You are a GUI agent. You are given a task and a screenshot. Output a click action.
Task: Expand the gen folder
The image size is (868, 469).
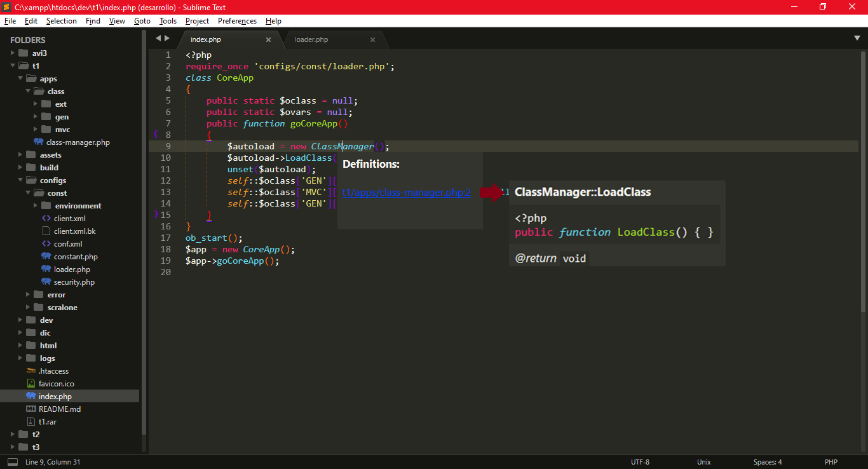[x=36, y=116]
